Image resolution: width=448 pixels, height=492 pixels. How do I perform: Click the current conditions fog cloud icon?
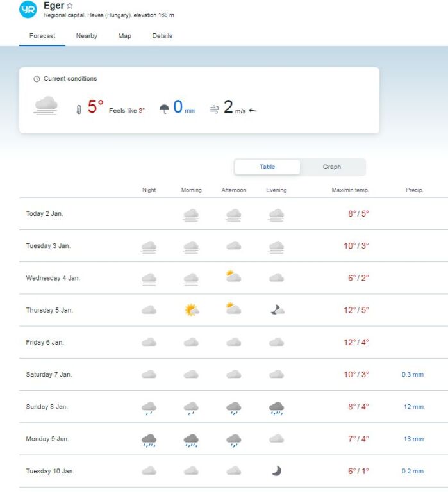pos(46,106)
